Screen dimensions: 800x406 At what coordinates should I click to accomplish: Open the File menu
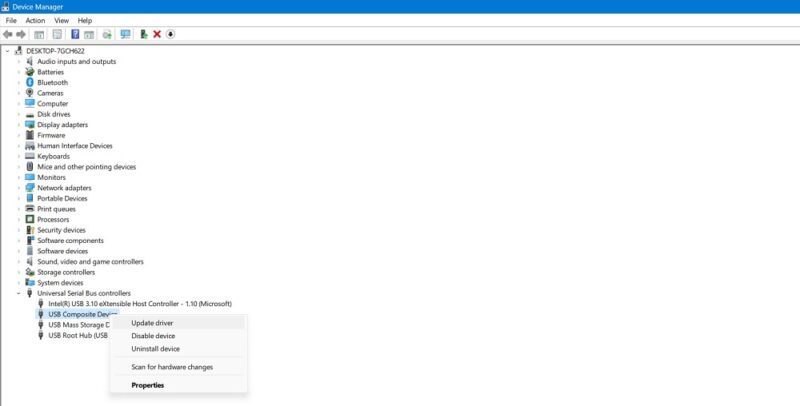11,20
